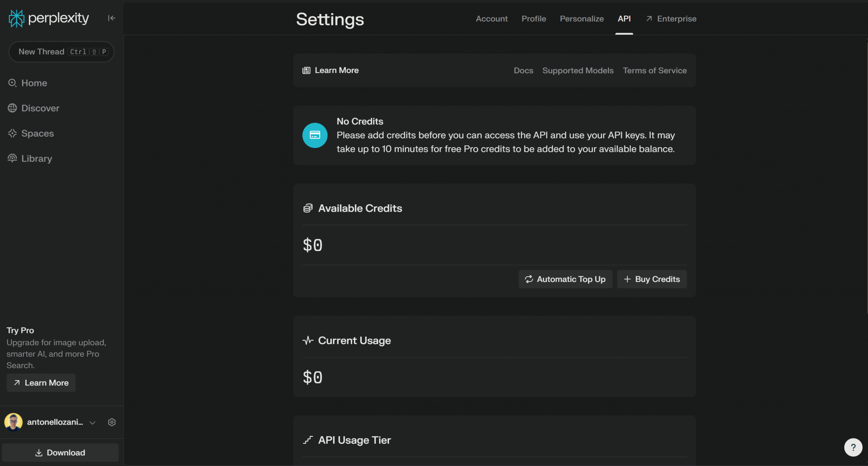Open the Personalize tab
868x466 pixels.
point(581,19)
